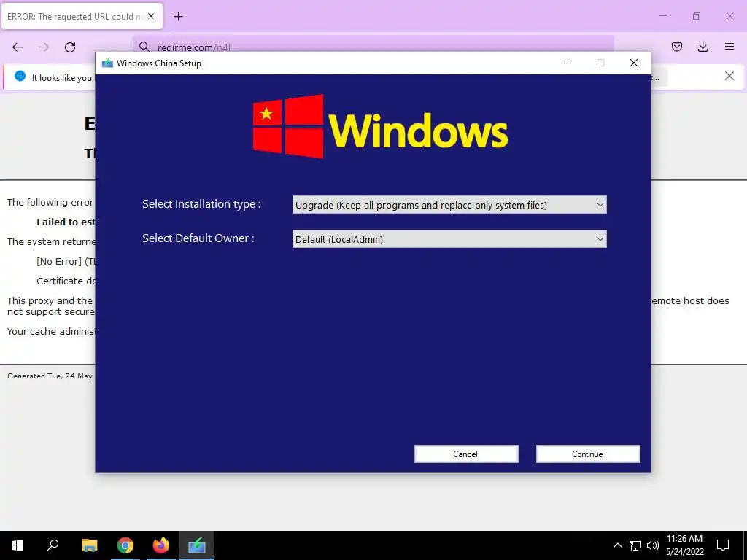This screenshot has width=747, height=560.
Task: Open the browser hamburger menu
Action: [x=729, y=47]
